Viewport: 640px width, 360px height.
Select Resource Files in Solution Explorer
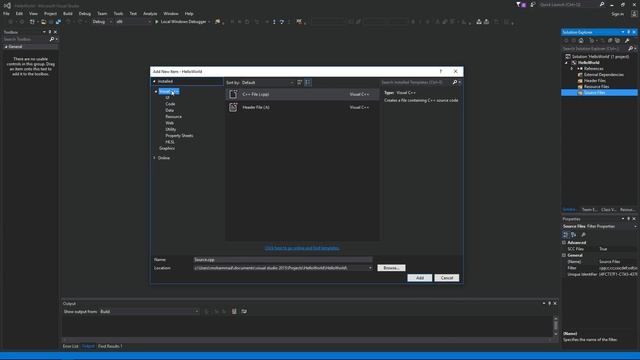596,87
